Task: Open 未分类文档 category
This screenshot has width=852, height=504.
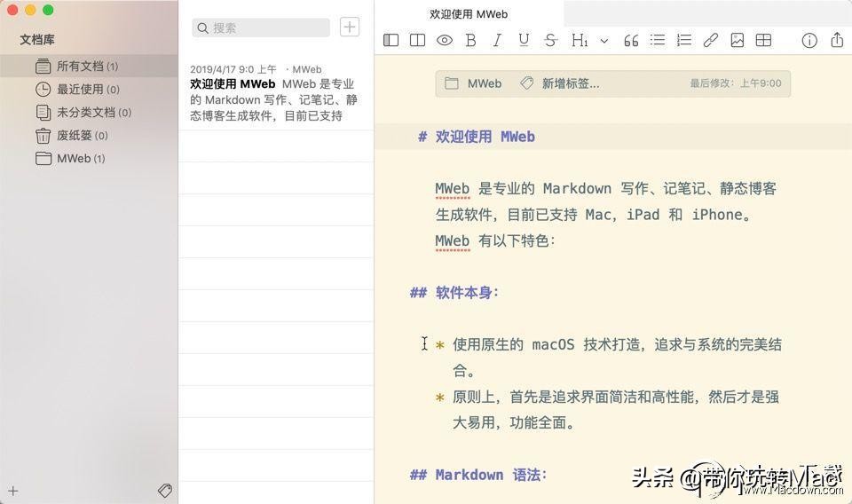Action: 89,113
